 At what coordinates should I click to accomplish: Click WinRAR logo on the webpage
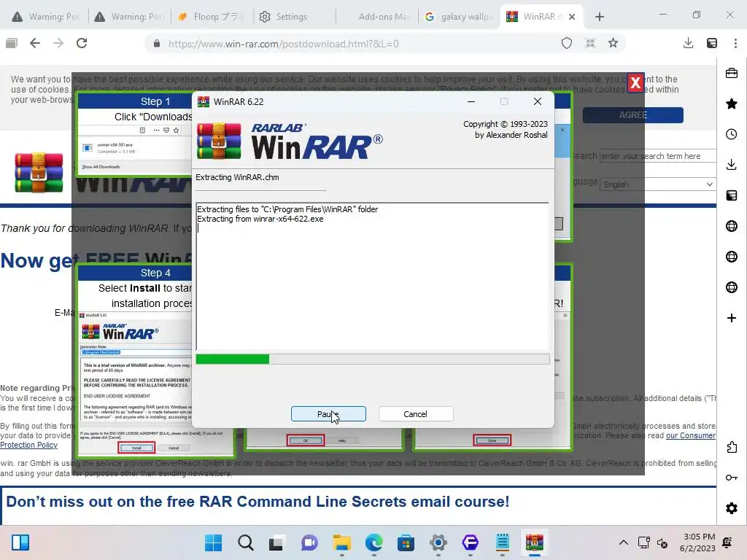(x=39, y=172)
